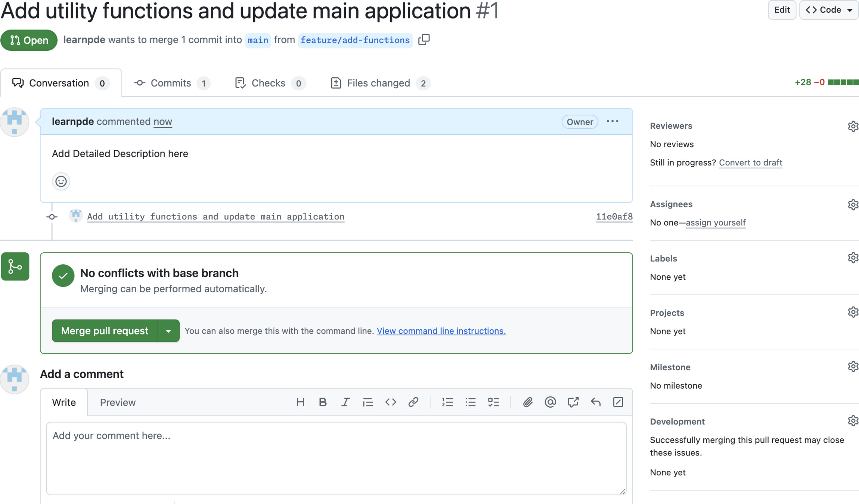Add a task list with the checklist icon
859x504 pixels.
[493, 402]
